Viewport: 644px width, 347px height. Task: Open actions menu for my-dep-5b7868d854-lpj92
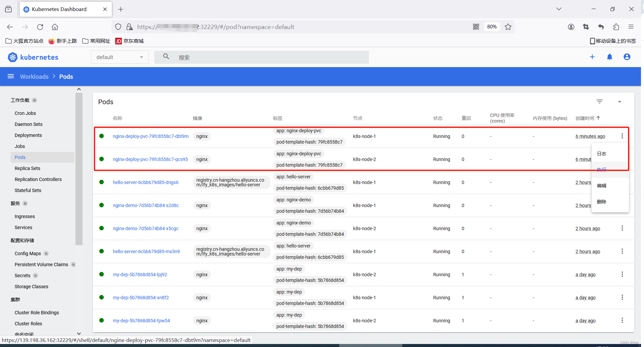(x=622, y=274)
